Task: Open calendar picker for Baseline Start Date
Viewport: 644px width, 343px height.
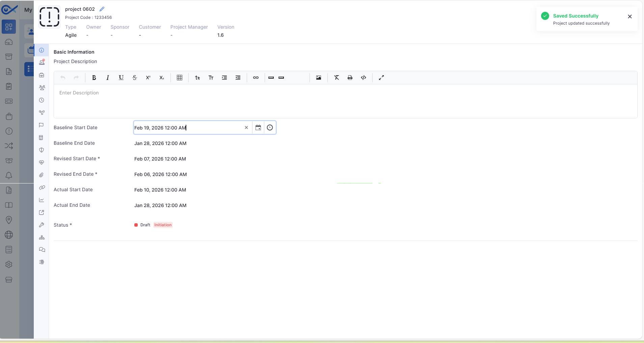Action: (258, 127)
